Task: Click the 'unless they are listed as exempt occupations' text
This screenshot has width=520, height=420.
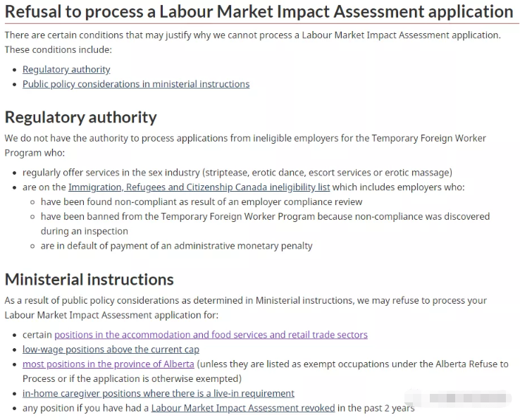Action: point(352,364)
